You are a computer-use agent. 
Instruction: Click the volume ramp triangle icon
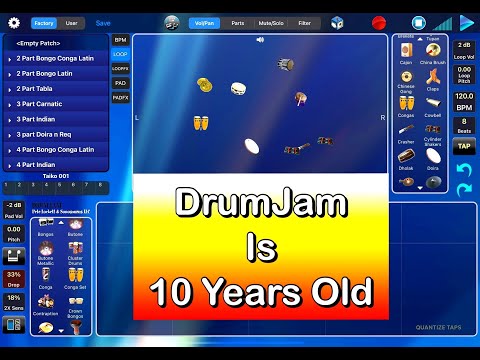(x=443, y=24)
